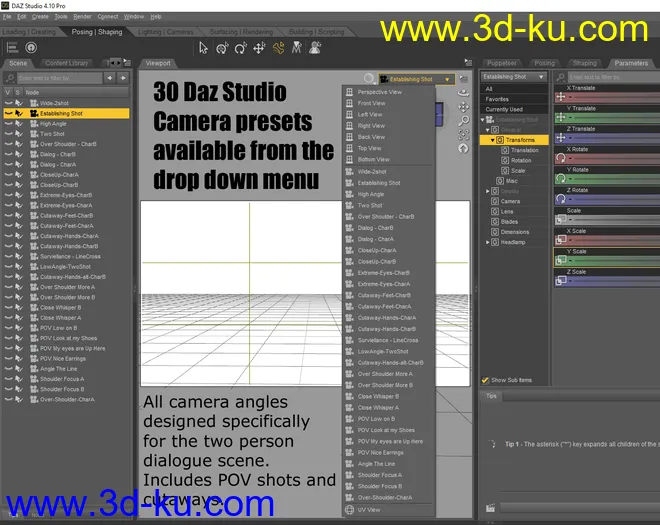
Task: Click the reset view icon in viewport
Action: [463, 147]
